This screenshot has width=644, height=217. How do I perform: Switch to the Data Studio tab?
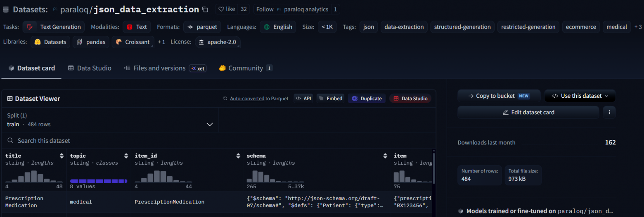[90, 68]
